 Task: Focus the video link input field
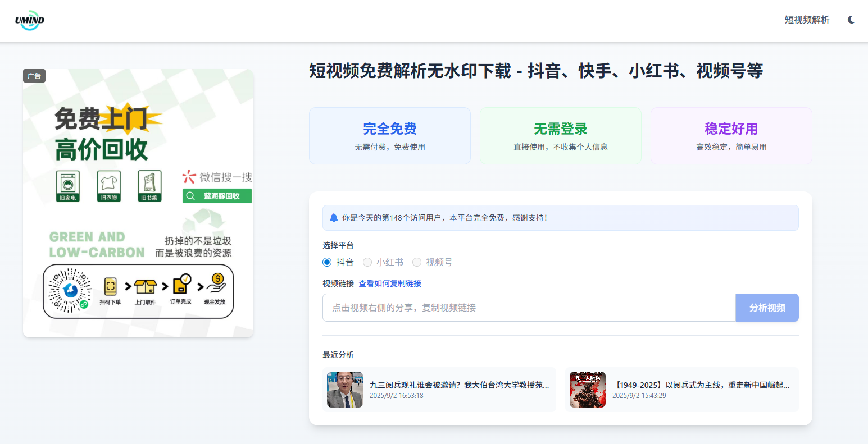(529, 308)
